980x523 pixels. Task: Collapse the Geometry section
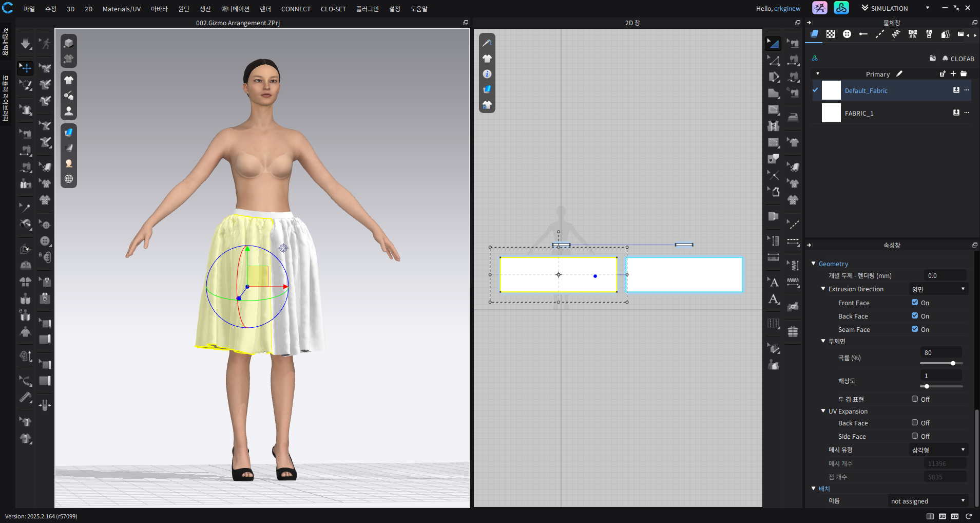[x=814, y=264]
